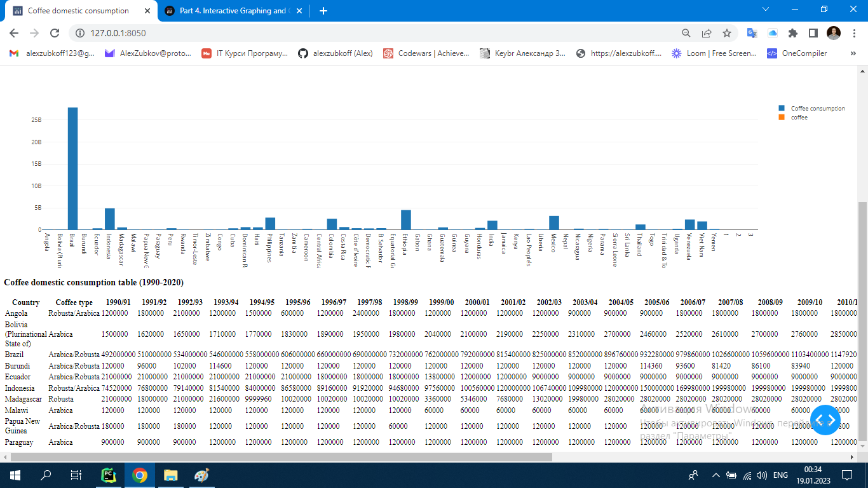Close the Coffee domestic consumption tab
The height and width of the screenshot is (488, 868).
tap(147, 11)
